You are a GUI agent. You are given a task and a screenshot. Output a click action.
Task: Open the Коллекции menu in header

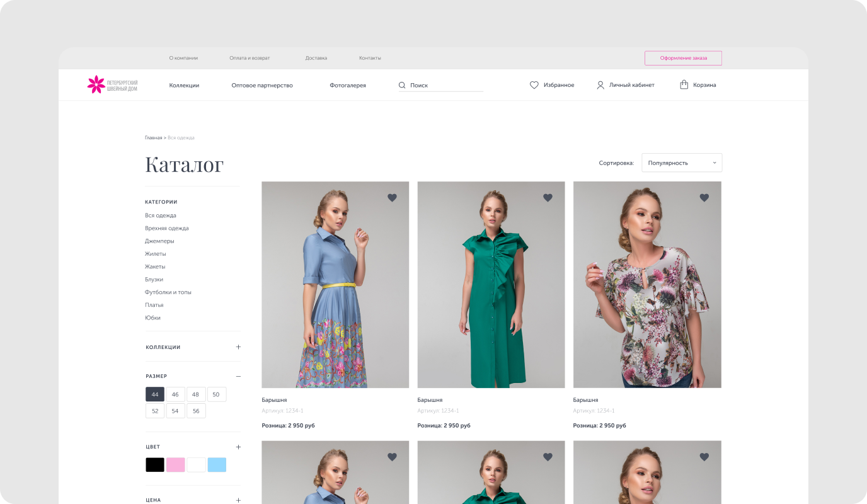[184, 85]
